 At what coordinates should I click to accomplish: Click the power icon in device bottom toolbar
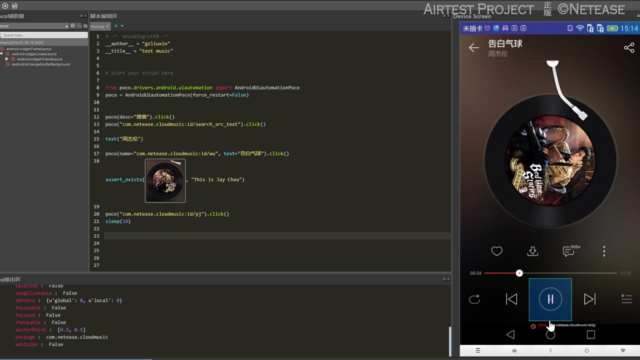click(587, 351)
